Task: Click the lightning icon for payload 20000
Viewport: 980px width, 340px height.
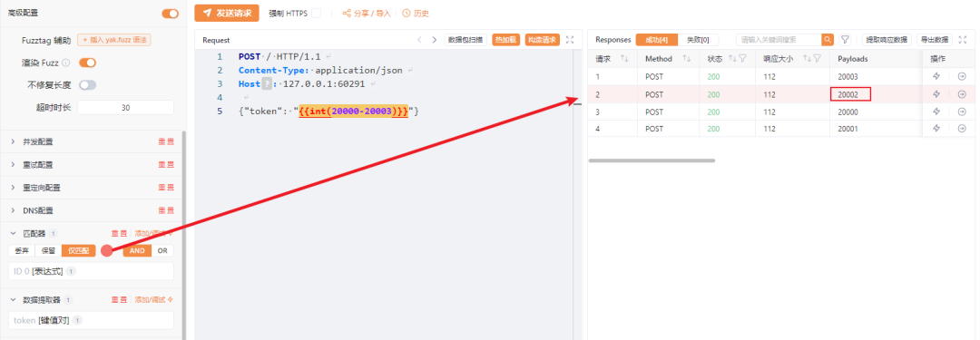Action: pyautogui.click(x=936, y=112)
